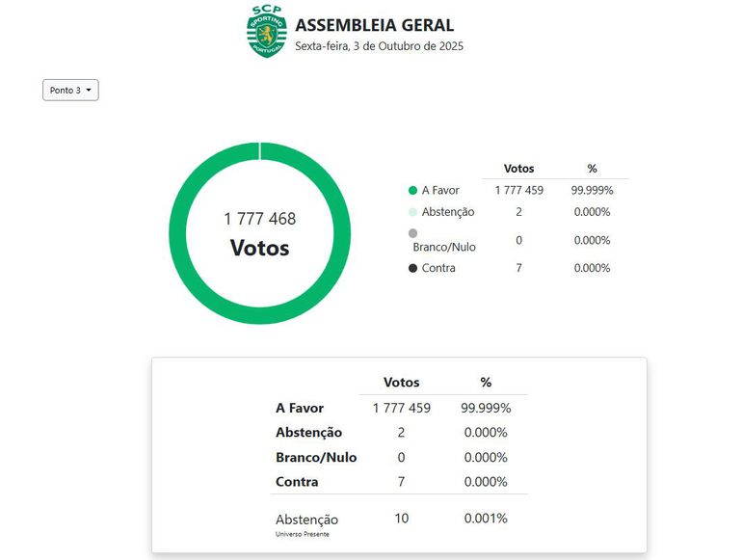This screenshot has height=560, width=742.
Task: Click the bold Contra row in the summary card
Action: pyautogui.click(x=297, y=481)
